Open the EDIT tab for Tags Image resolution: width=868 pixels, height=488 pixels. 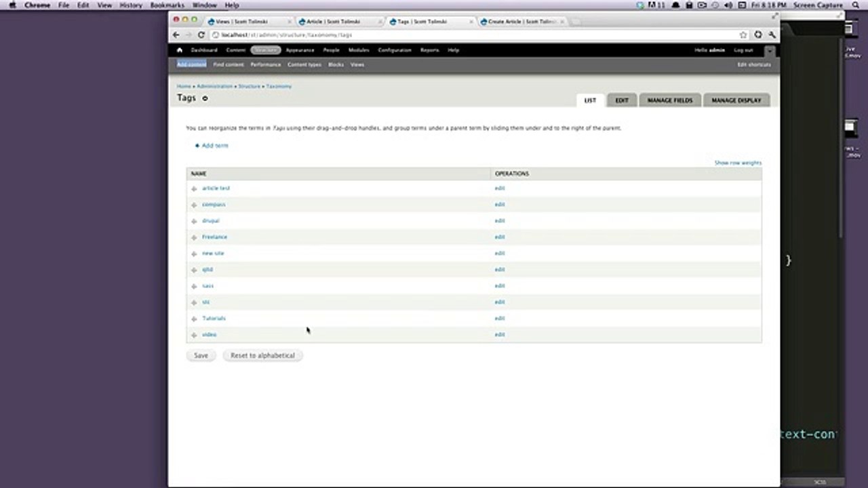[622, 100]
